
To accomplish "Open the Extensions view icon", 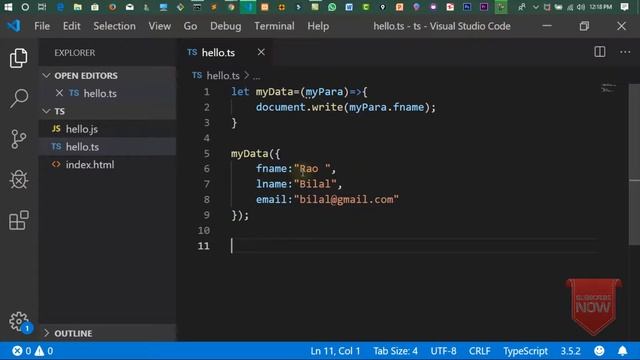I will click(x=19, y=220).
